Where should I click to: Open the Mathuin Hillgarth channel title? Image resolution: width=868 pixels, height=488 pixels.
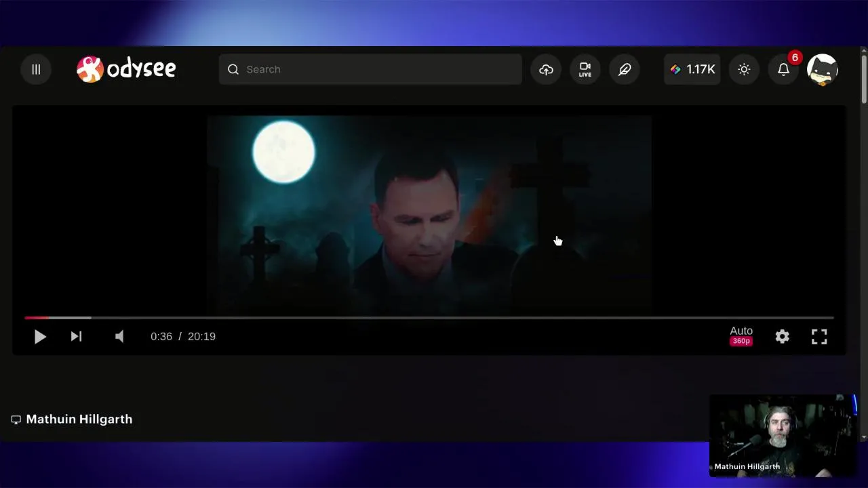(79, 419)
